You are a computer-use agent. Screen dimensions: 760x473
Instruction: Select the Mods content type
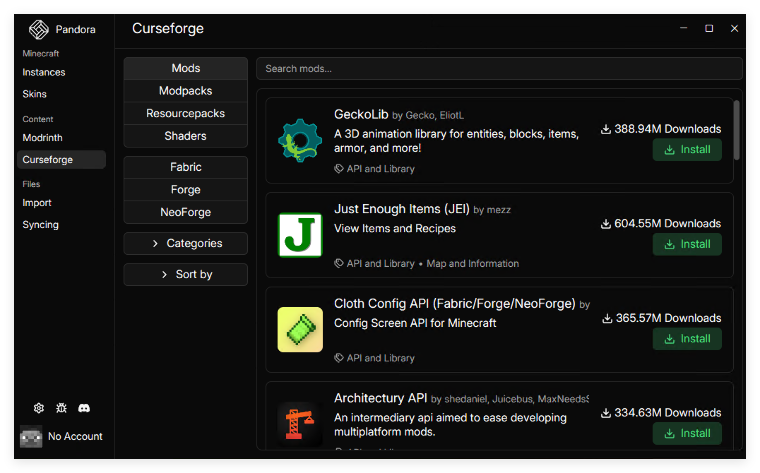click(186, 68)
